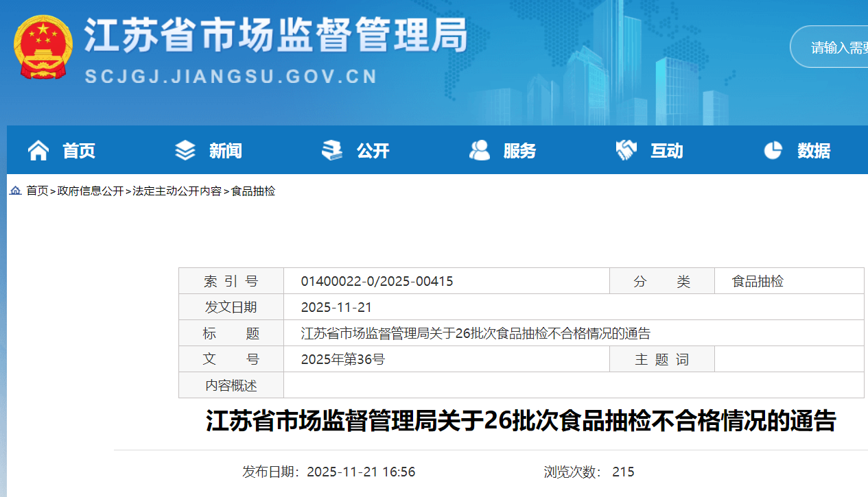Click the pie chart icon for 数据
Screen dimensions: 868x497
point(773,150)
